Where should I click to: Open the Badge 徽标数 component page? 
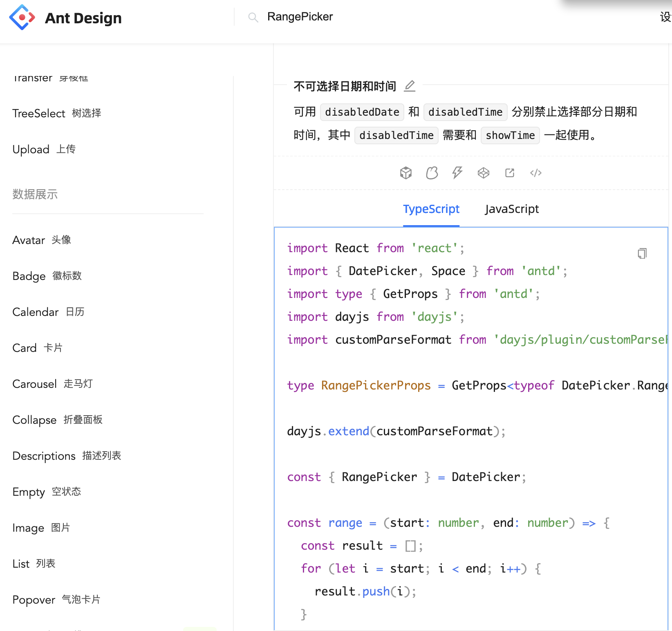[x=47, y=276]
